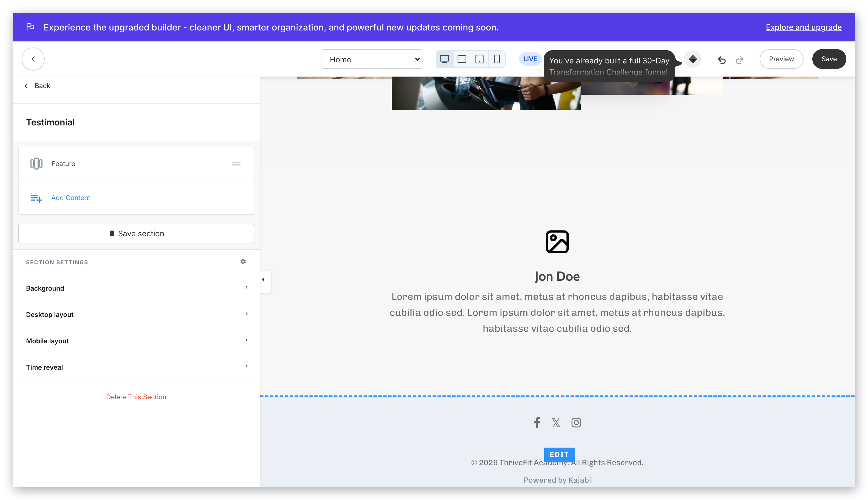Click the Save section button
The width and height of the screenshot is (868, 500).
[x=136, y=234]
